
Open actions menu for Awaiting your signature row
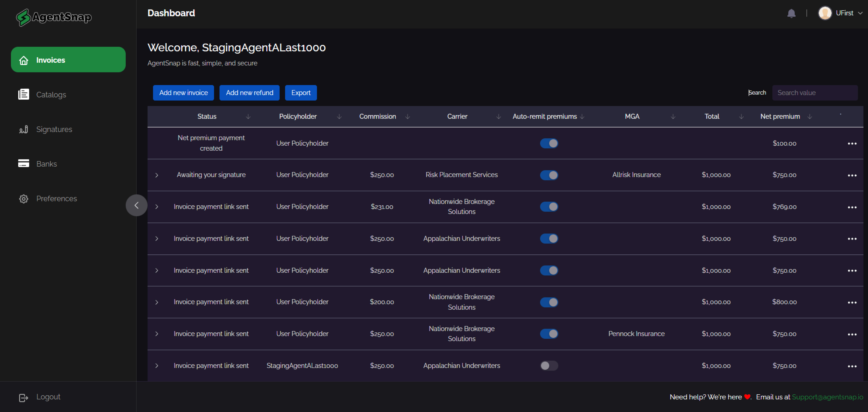pos(852,175)
